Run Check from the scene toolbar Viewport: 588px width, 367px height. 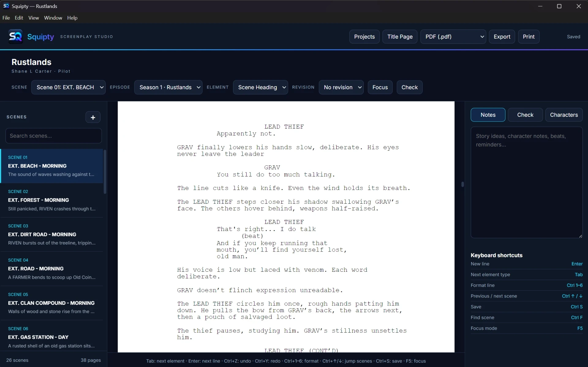pos(409,87)
